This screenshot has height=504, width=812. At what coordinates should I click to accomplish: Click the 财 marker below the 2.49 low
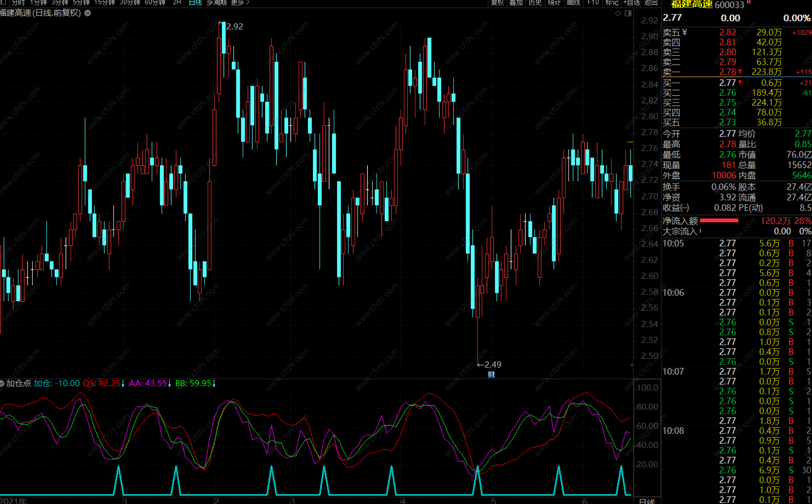click(491, 374)
